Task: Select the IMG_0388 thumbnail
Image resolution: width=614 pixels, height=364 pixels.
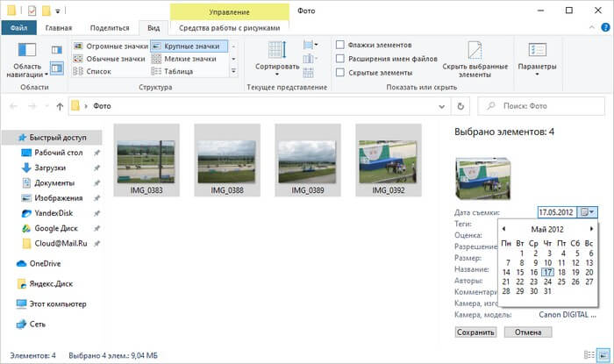Action: (x=227, y=160)
